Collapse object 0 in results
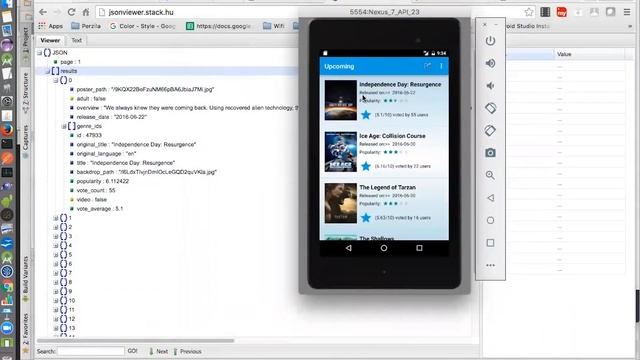This screenshot has height=360, width=640. pos(56,80)
